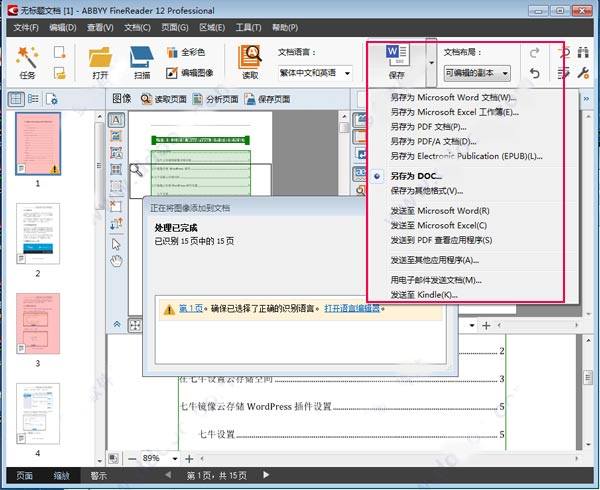Choose 另存为 Electronic Publication (EPUB)
This screenshot has width=600, height=490.
(x=466, y=156)
